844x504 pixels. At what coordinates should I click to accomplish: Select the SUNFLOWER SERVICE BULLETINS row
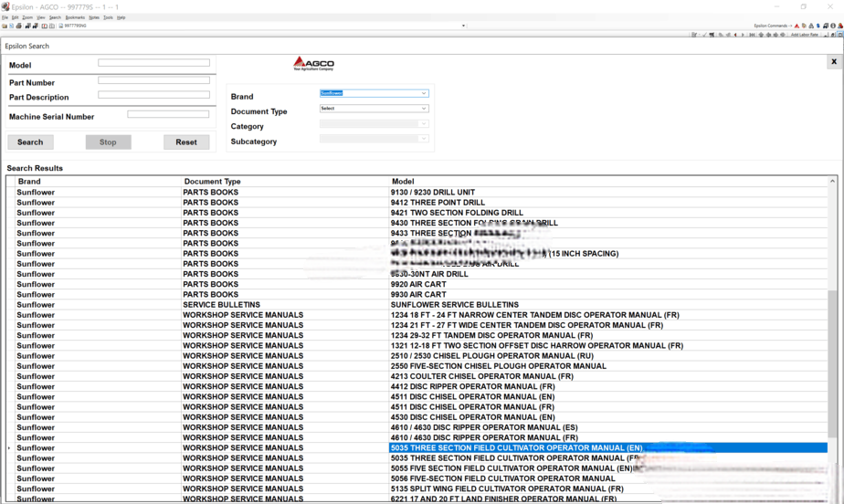[421, 304]
